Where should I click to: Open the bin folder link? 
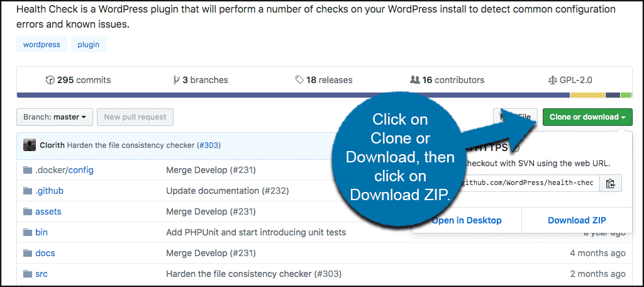(42, 232)
